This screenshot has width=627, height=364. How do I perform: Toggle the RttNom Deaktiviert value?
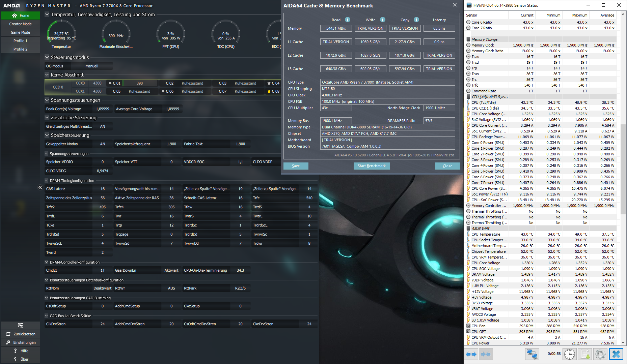point(103,288)
